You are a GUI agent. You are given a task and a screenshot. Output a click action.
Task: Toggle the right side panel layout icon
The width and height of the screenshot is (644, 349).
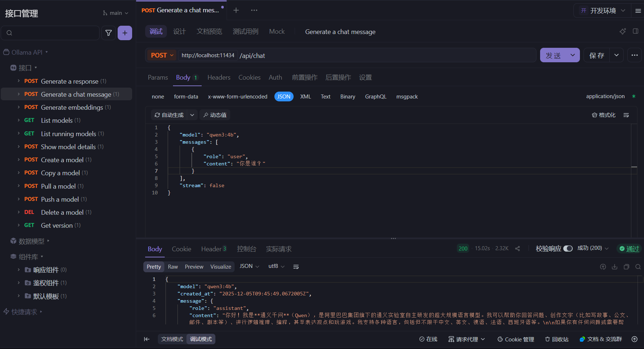coord(635,31)
